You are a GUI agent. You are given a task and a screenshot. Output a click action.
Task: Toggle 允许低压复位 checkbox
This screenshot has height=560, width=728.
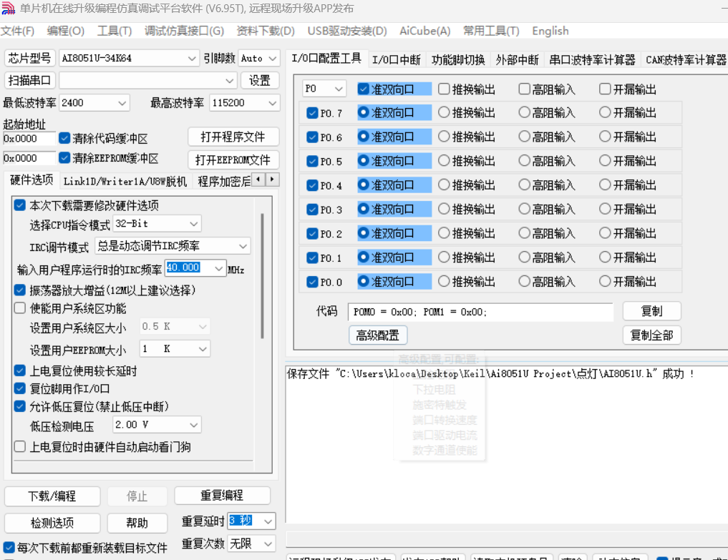(20, 406)
